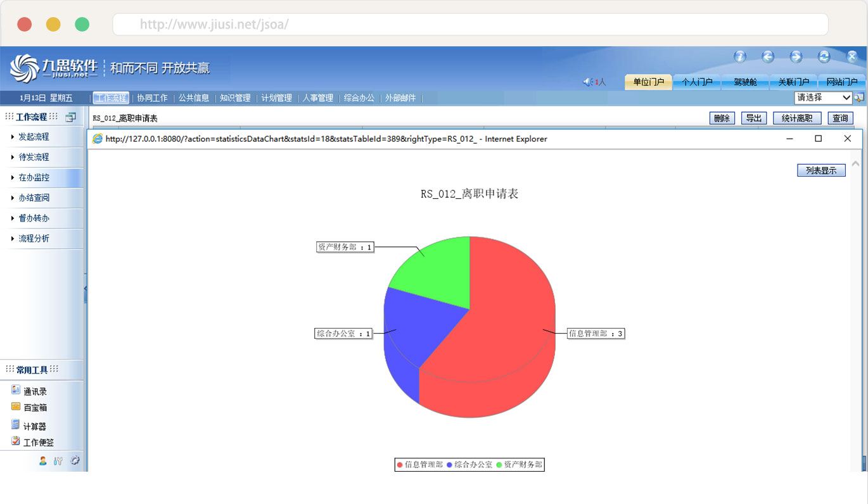This screenshot has height=504, width=868.
Task: Click the gear settings icon at sidebar bottom
Action: pos(75,461)
